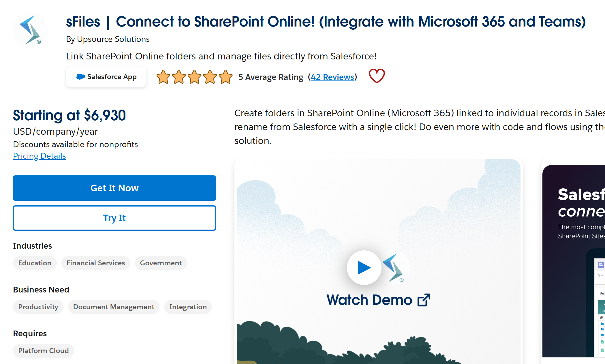Click the Get It Now button
The image size is (605, 364).
pos(114,188)
